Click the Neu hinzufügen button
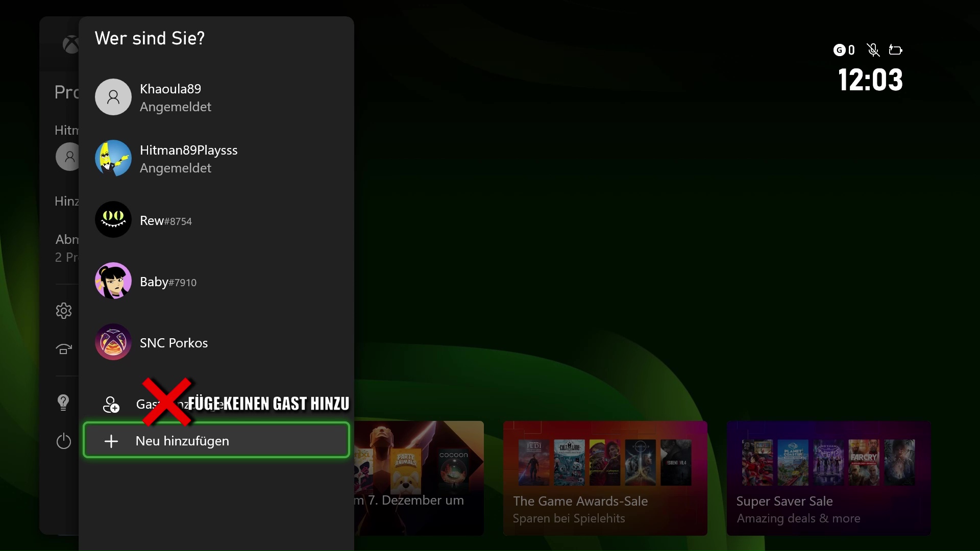The height and width of the screenshot is (551, 980). (216, 440)
